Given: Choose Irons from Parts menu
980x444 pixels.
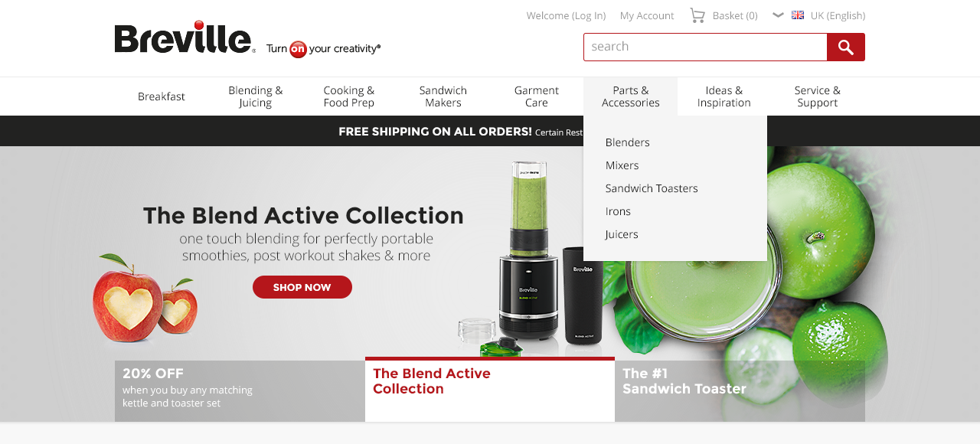Looking at the screenshot, I should (618, 211).
